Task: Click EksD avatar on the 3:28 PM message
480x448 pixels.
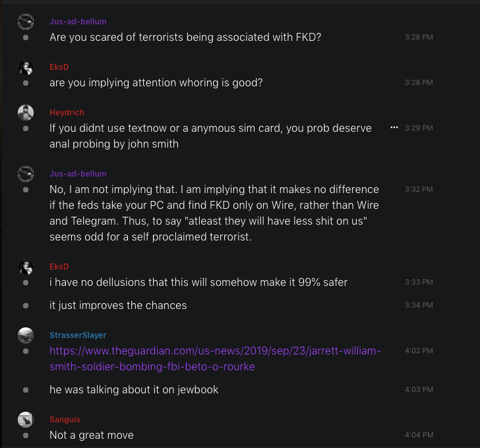Action: (26, 67)
